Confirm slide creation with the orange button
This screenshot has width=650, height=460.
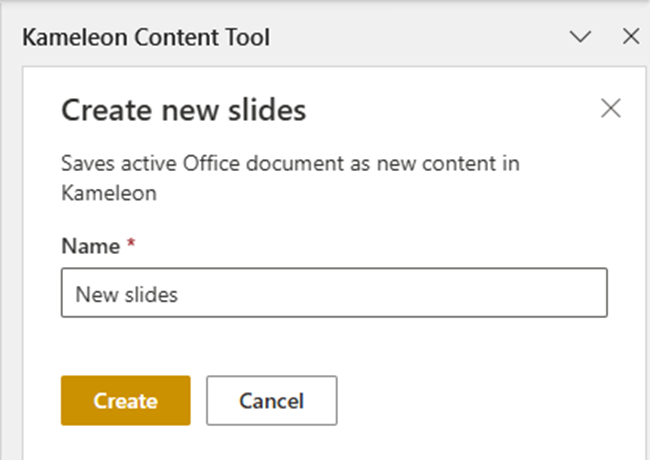click(125, 401)
